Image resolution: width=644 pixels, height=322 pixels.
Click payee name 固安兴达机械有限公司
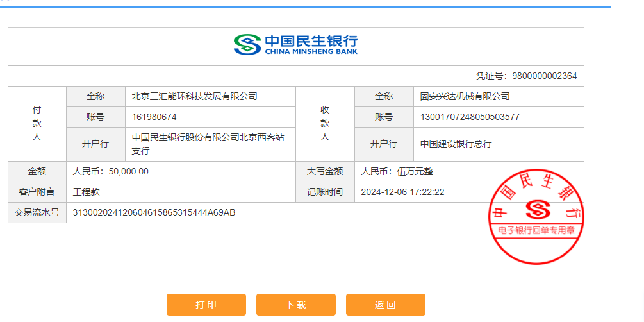coord(465,97)
